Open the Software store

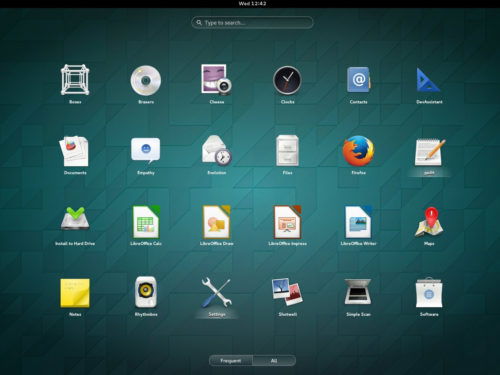(429, 292)
